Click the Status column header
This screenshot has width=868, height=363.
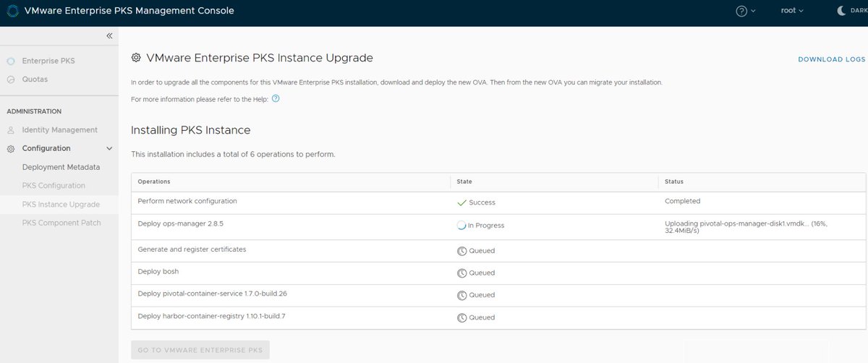674,181
